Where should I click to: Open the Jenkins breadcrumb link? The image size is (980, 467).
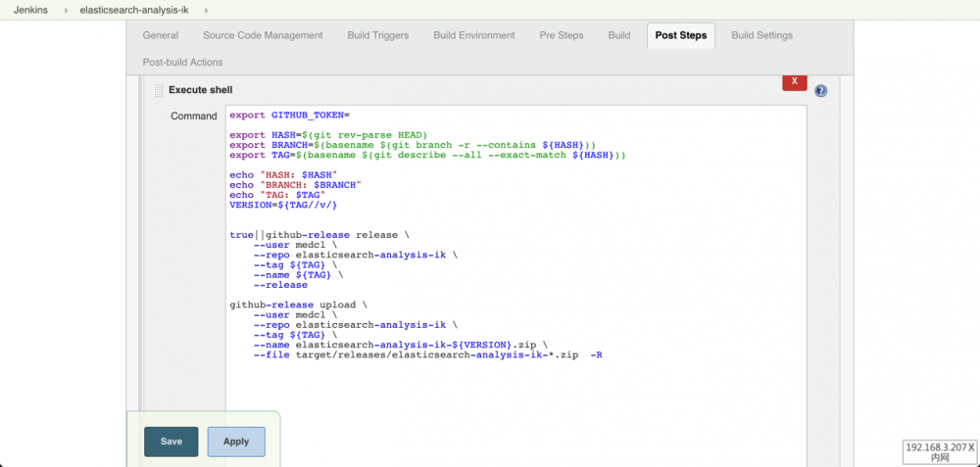30,10
